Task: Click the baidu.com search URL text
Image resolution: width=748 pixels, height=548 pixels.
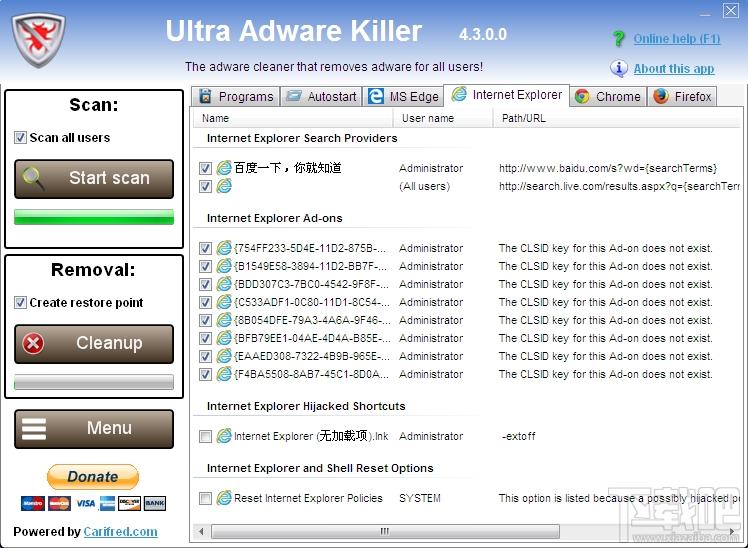Action: (x=608, y=168)
